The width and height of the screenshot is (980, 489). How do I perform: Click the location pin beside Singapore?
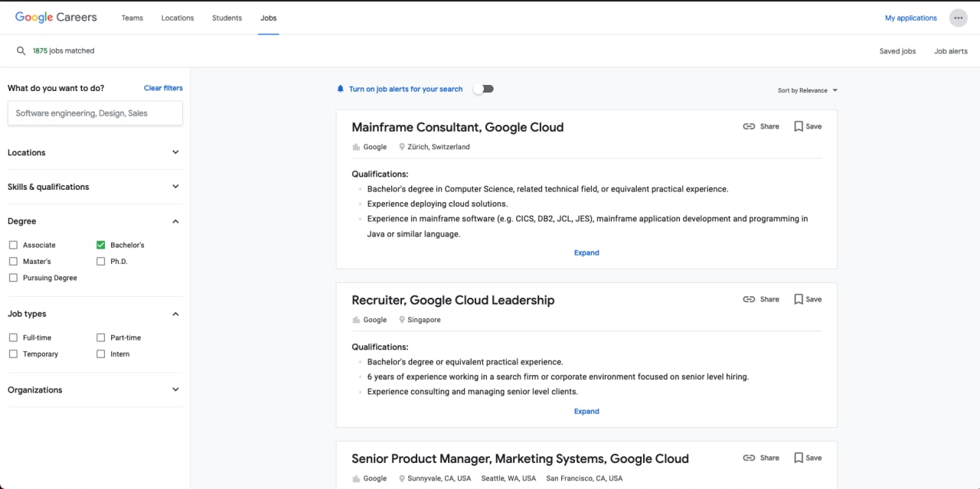tap(402, 320)
